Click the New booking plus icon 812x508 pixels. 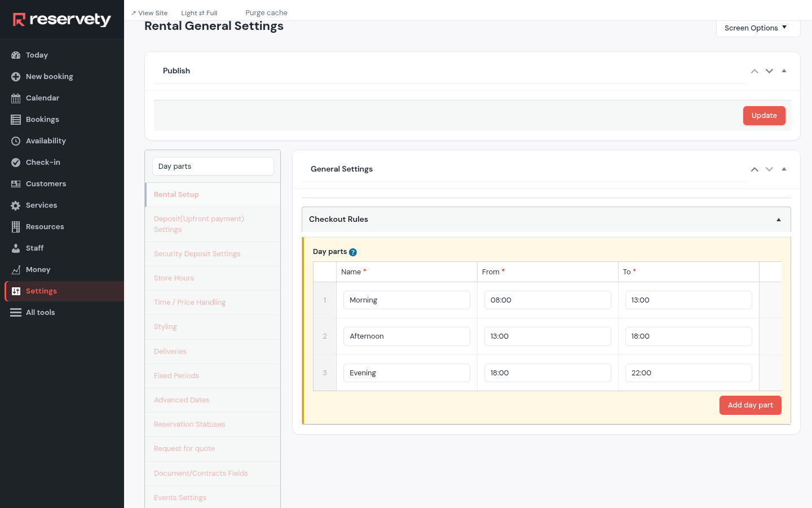coord(16,77)
